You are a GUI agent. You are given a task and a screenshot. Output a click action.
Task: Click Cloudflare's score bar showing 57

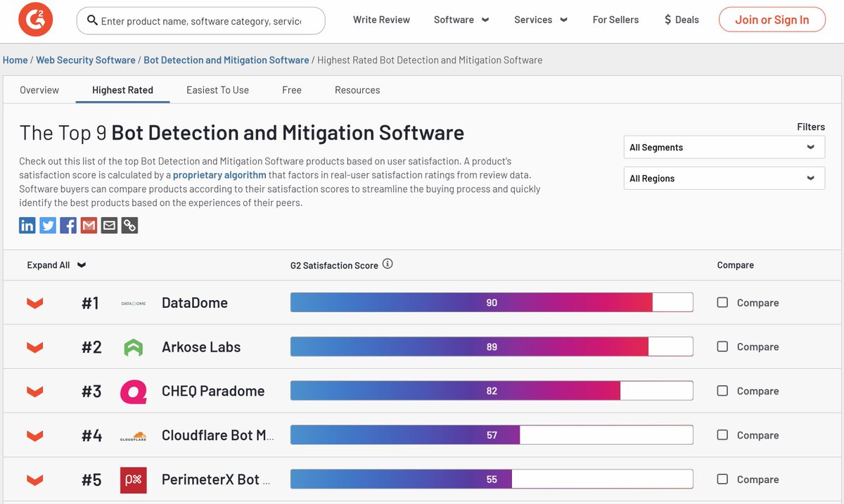[x=492, y=435]
